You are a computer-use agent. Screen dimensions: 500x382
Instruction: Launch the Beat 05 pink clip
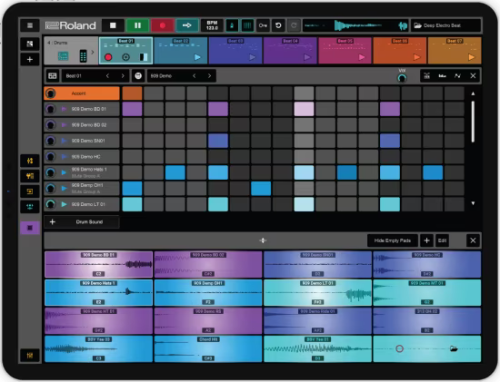362,57
